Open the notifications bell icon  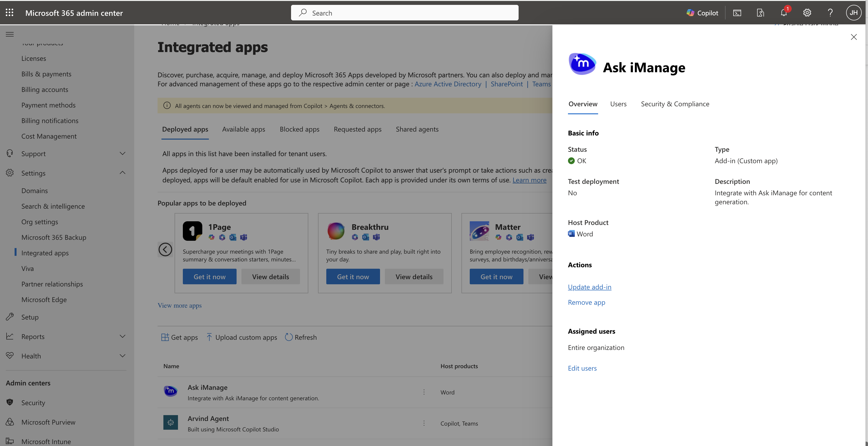point(784,13)
